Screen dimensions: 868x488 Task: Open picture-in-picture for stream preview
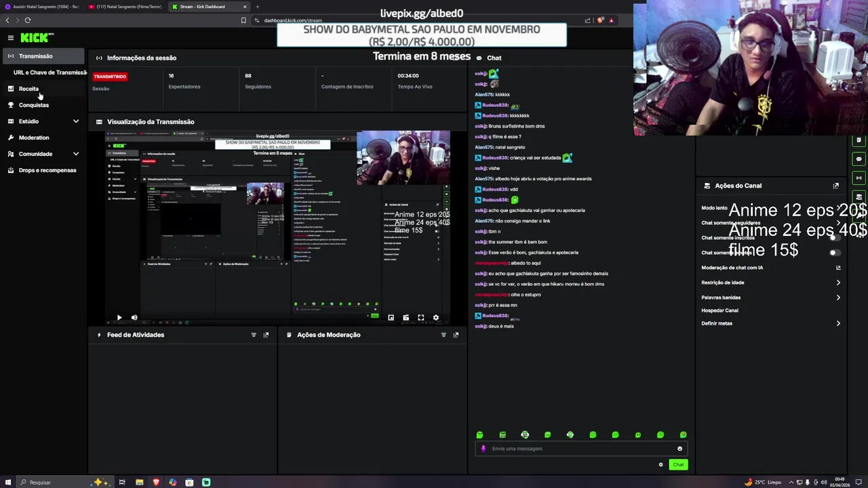(391, 317)
